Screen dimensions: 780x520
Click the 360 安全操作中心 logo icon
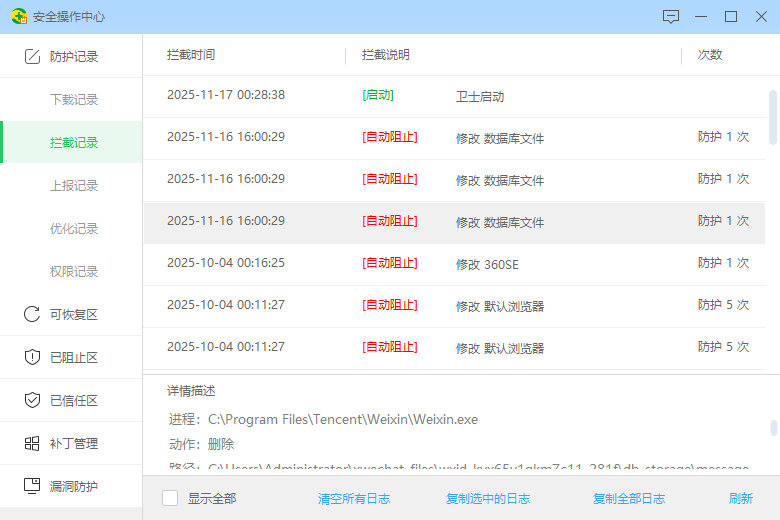[19, 16]
